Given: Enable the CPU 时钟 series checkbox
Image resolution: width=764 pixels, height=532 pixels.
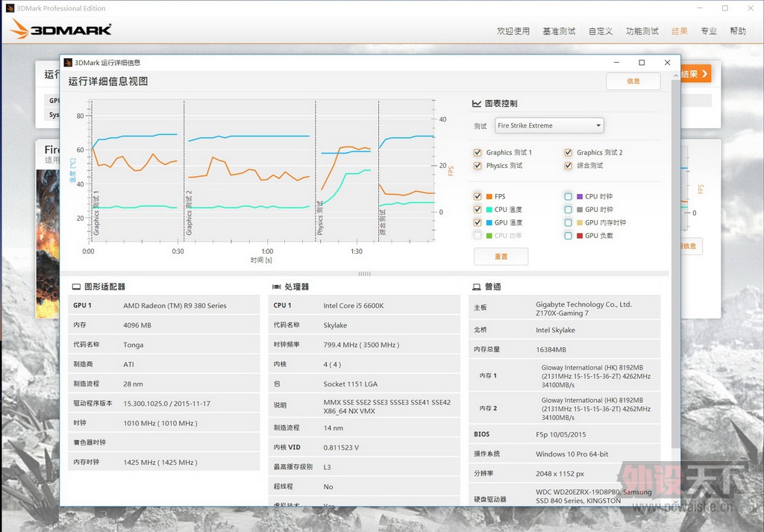Looking at the screenshot, I should pyautogui.click(x=568, y=196).
